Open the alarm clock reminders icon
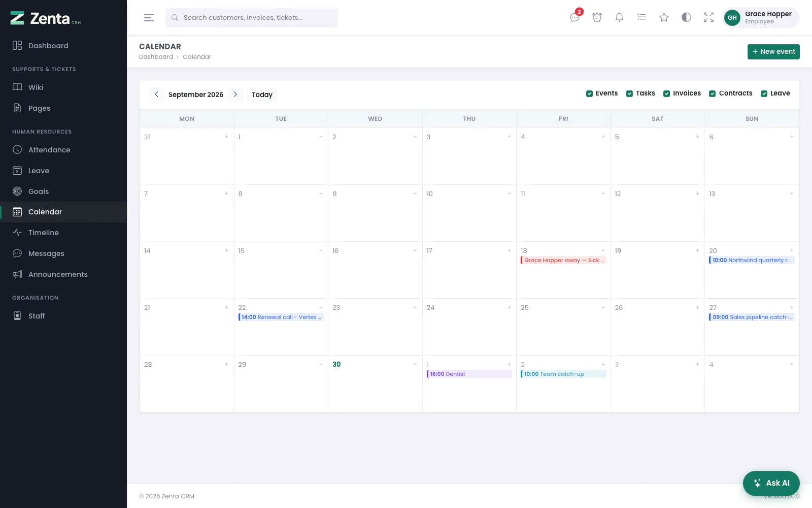The height and width of the screenshot is (508, 812). tap(597, 17)
